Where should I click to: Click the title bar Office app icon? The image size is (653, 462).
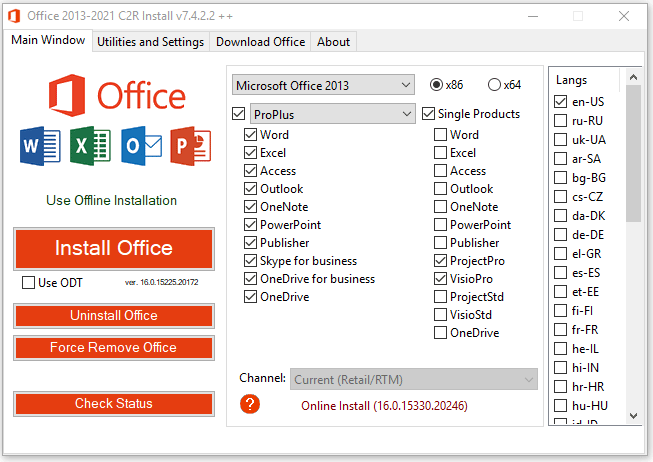(13, 15)
